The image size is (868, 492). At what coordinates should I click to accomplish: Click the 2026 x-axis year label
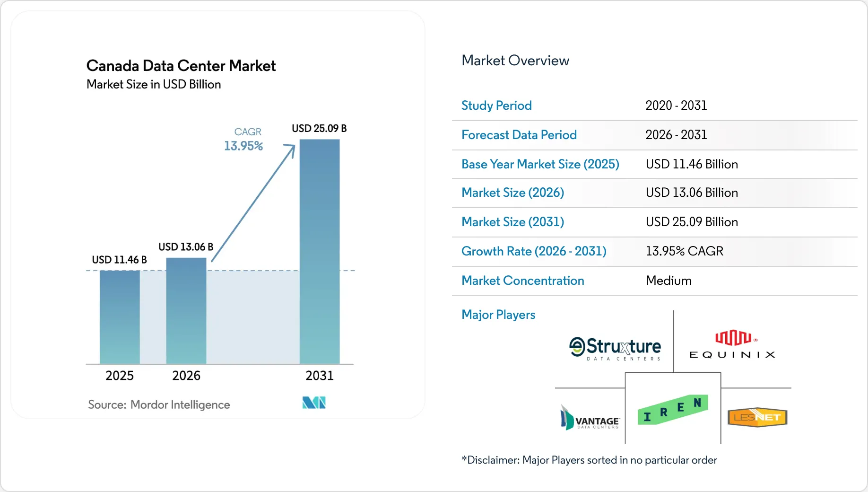[186, 376]
